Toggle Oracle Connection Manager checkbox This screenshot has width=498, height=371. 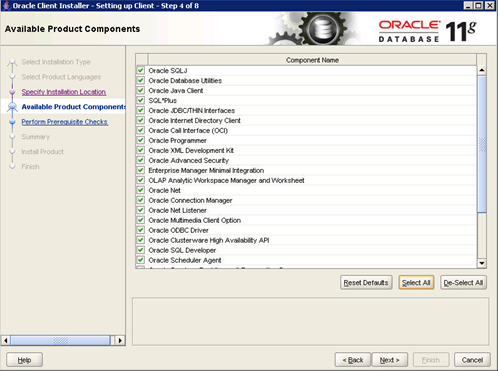pyautogui.click(x=141, y=200)
